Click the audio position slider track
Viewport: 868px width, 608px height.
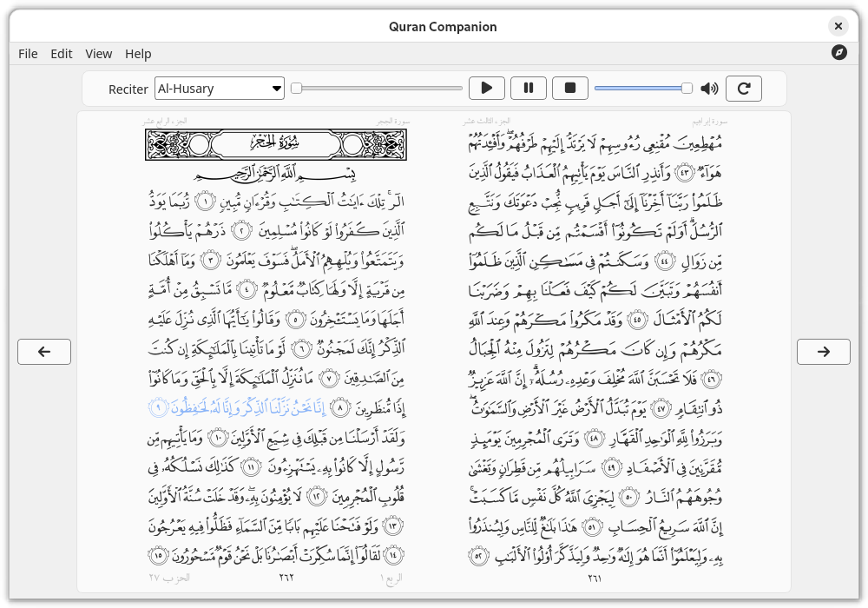[x=378, y=88]
